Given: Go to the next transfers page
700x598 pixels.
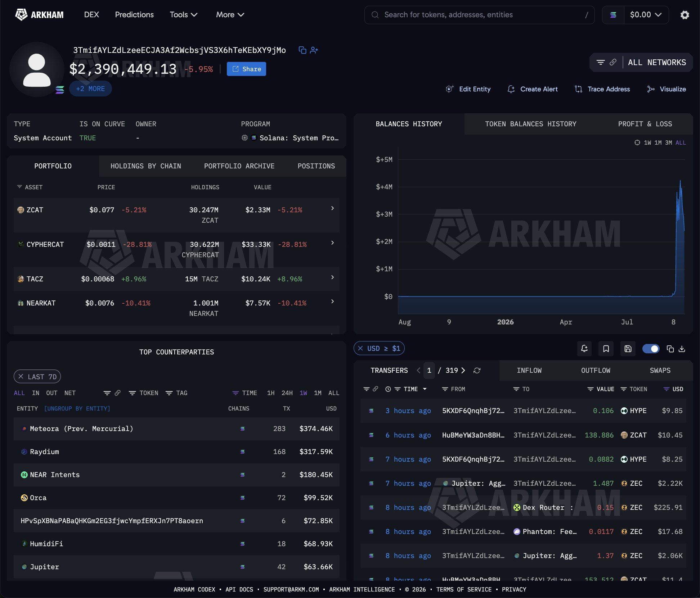Looking at the screenshot, I should coord(463,370).
